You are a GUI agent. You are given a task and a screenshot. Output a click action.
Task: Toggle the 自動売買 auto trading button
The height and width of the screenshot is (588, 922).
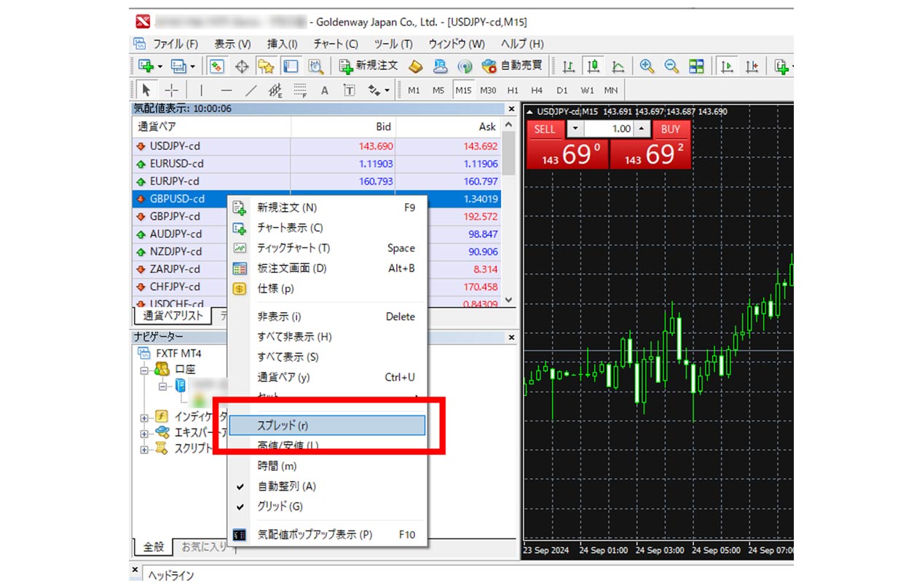[x=513, y=66]
